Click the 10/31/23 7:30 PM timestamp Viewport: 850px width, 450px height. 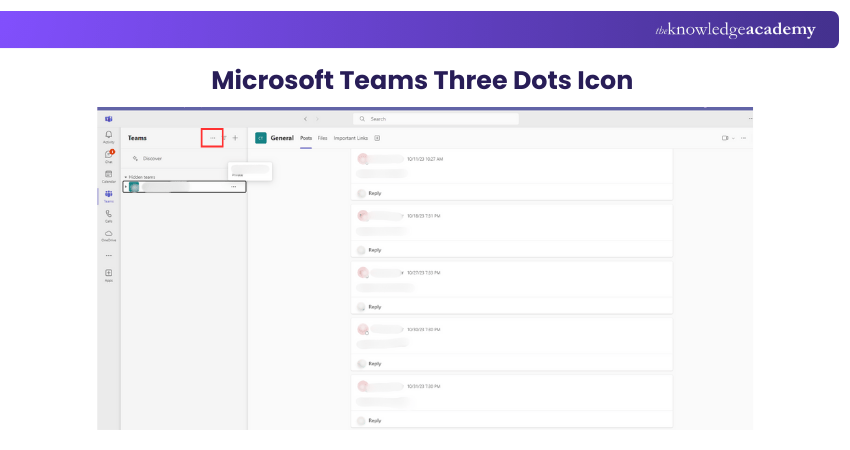pyautogui.click(x=423, y=387)
